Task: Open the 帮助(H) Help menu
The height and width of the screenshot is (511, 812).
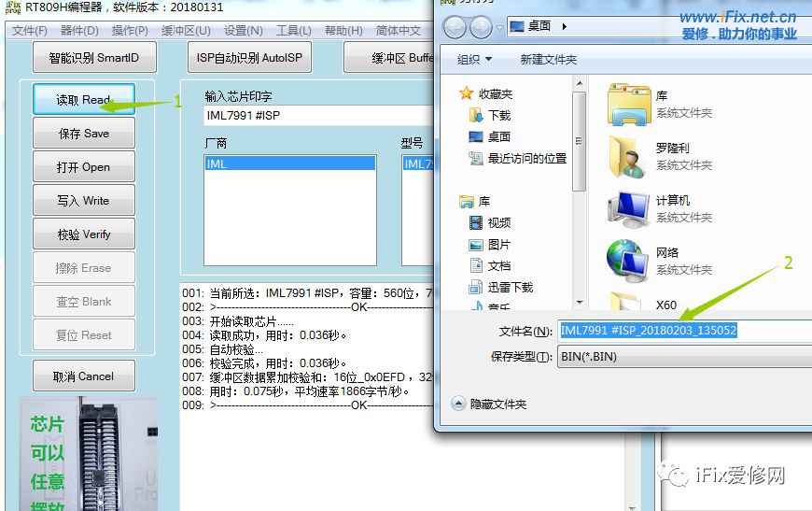Action: (x=343, y=31)
